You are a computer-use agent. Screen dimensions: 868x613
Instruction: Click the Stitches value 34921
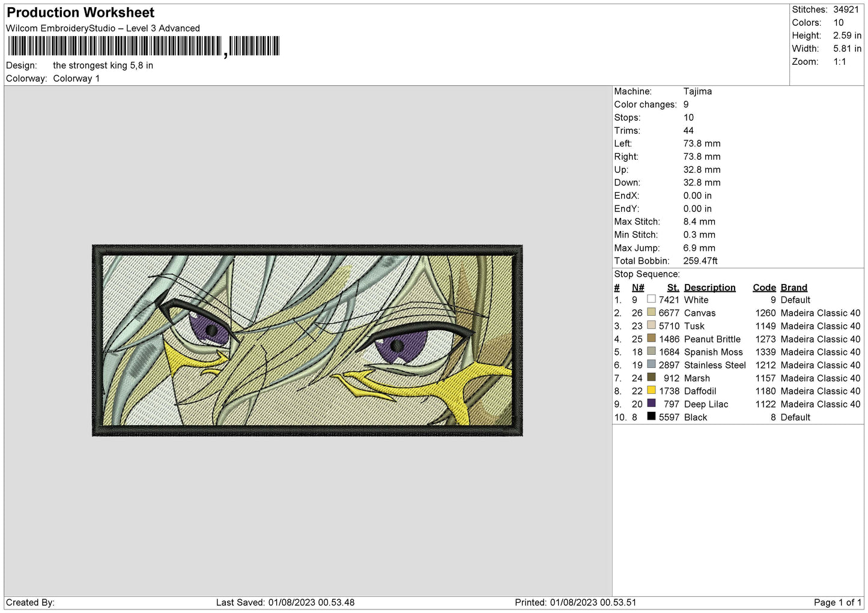(846, 10)
